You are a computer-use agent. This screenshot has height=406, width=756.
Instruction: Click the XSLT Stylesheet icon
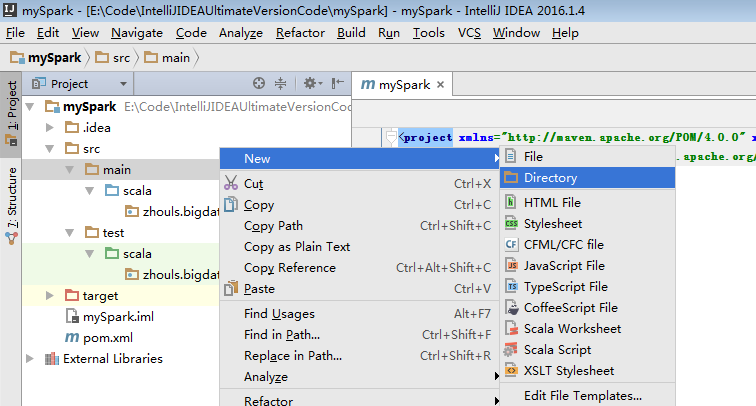(511, 370)
